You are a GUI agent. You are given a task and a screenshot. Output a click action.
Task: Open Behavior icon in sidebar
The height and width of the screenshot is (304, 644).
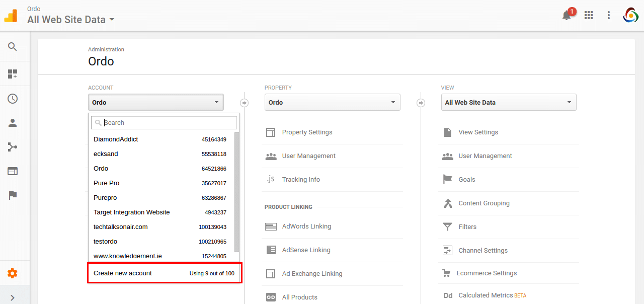(x=13, y=171)
